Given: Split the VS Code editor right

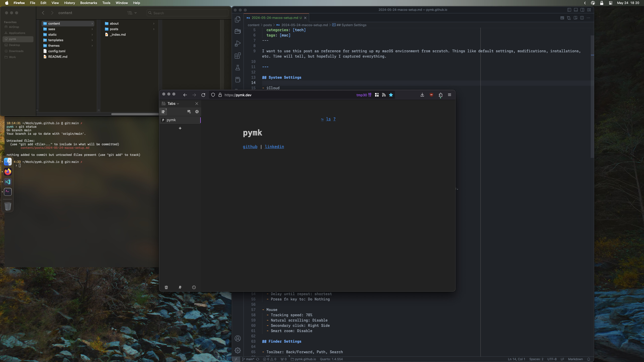Looking at the screenshot, I should (x=582, y=18).
